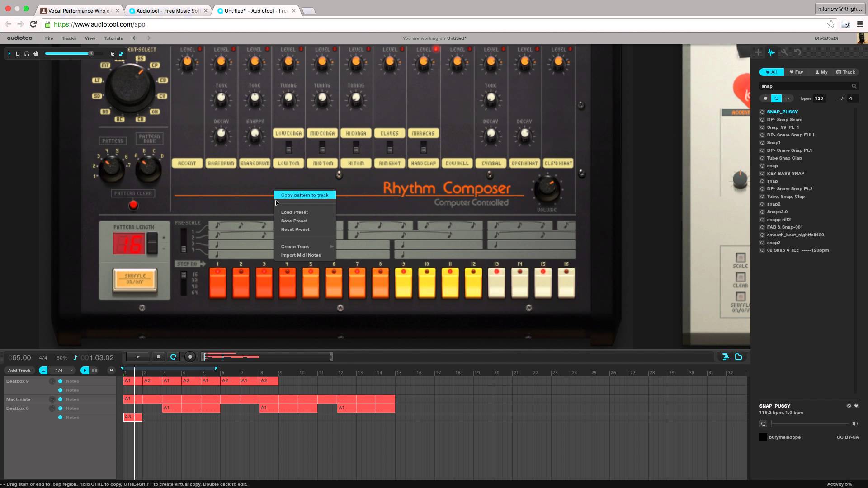Choose Import Midi Notes
868x488 pixels.
tap(301, 255)
